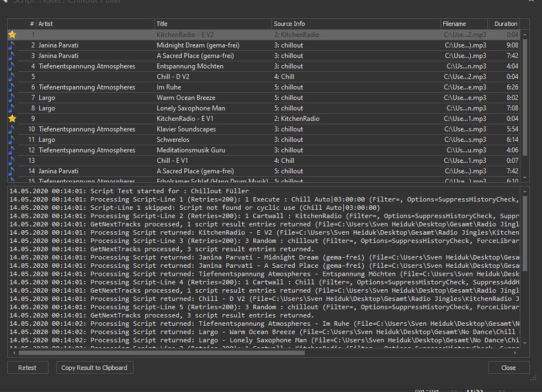Click the playlist scrollbar up arrow
Image resolution: width=542 pixels, height=392 pixels.
pos(525,35)
